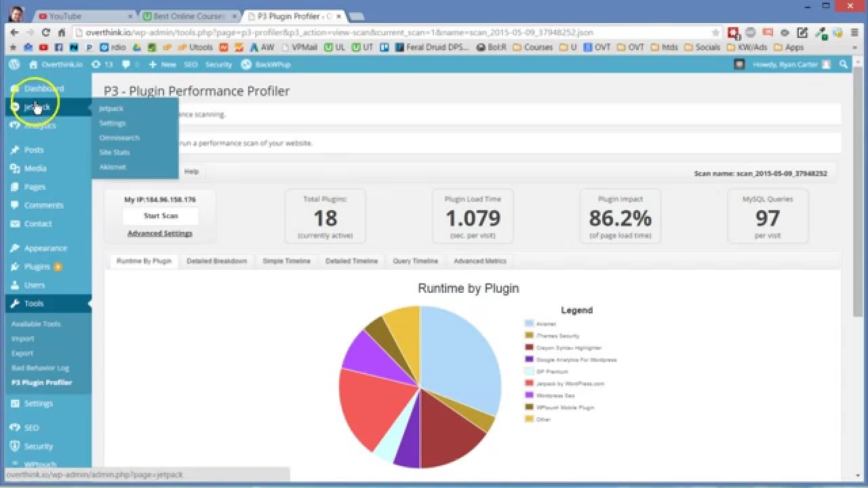This screenshot has height=488, width=868.
Task: Open the comments bubble in the admin bar
Action: pyautogui.click(x=130, y=64)
